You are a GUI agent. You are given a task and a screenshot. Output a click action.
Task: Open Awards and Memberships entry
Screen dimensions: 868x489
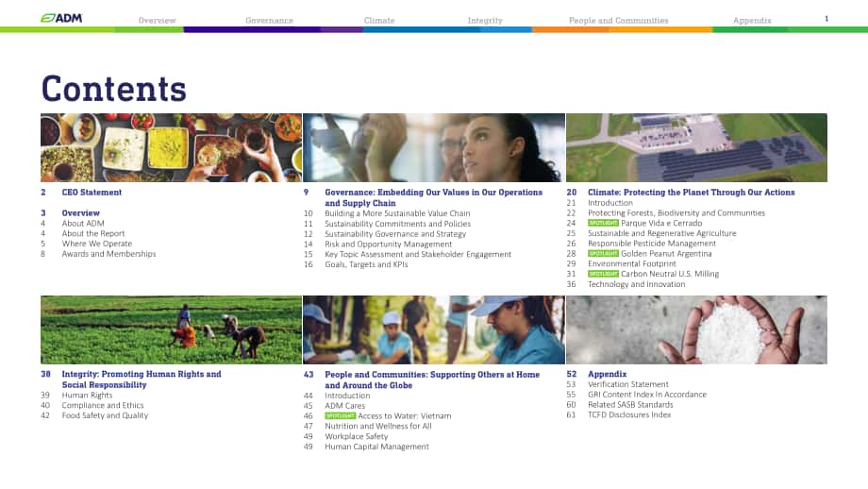(108, 254)
